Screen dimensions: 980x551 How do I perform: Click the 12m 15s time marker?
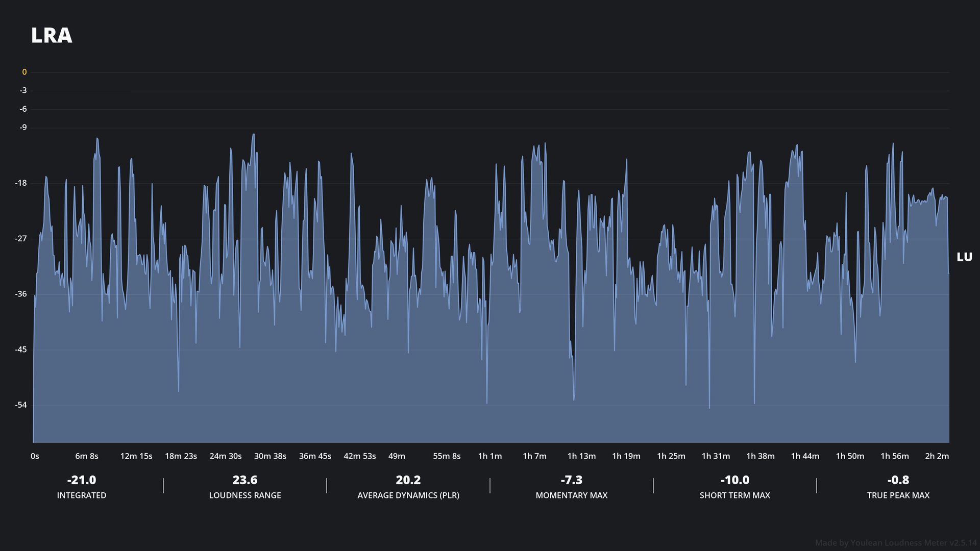136,456
